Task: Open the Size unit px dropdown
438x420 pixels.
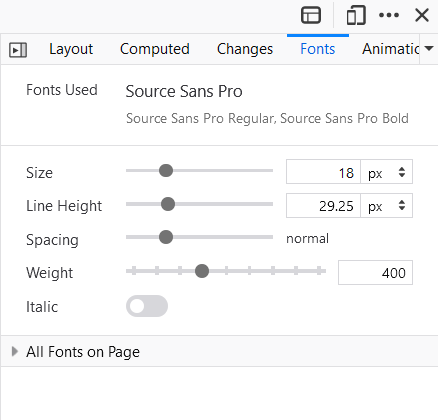Action: [387, 172]
